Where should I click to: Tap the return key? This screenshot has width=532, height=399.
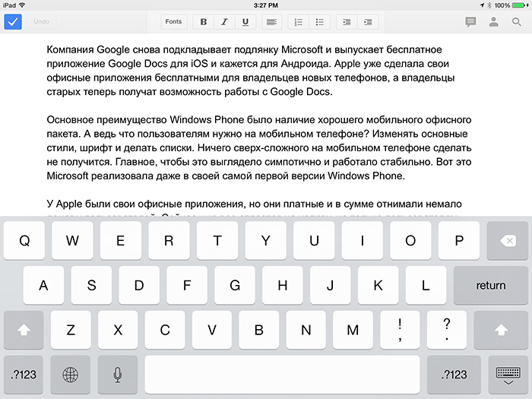(x=491, y=285)
